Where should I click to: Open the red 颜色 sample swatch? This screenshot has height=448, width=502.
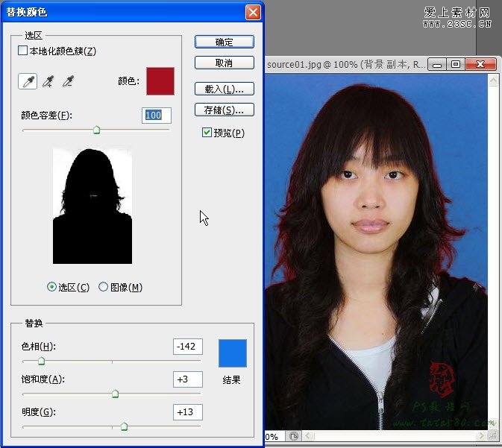click(x=160, y=81)
